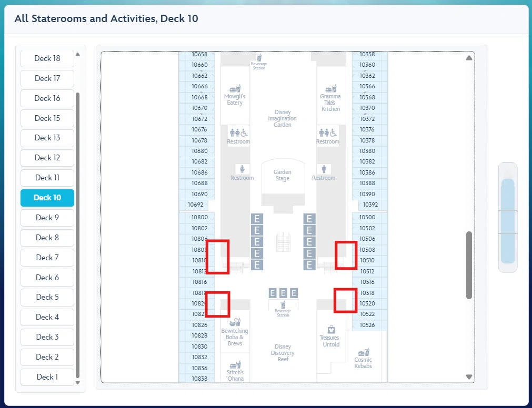This screenshot has width=532, height=408.
Task: Select Deck 18 in the deck list
Action: [x=47, y=58]
